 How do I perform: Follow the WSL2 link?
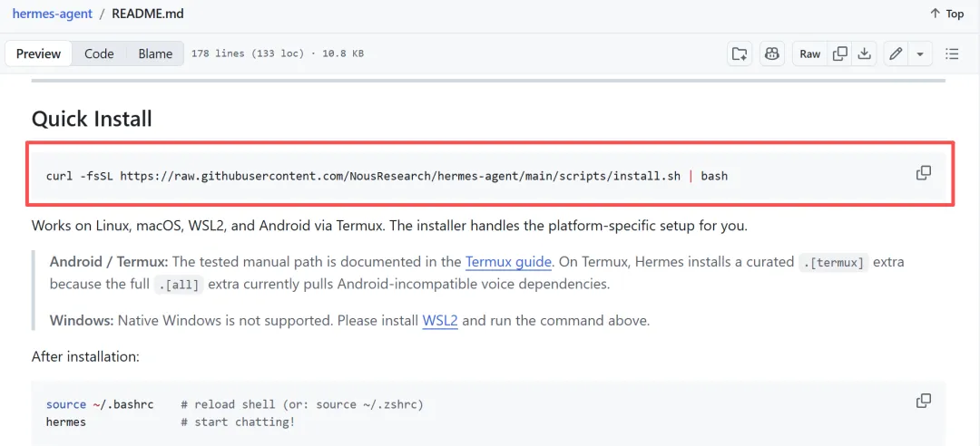440,321
